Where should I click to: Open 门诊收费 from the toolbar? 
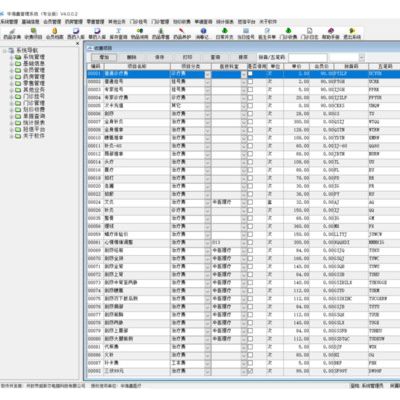pos(288,34)
